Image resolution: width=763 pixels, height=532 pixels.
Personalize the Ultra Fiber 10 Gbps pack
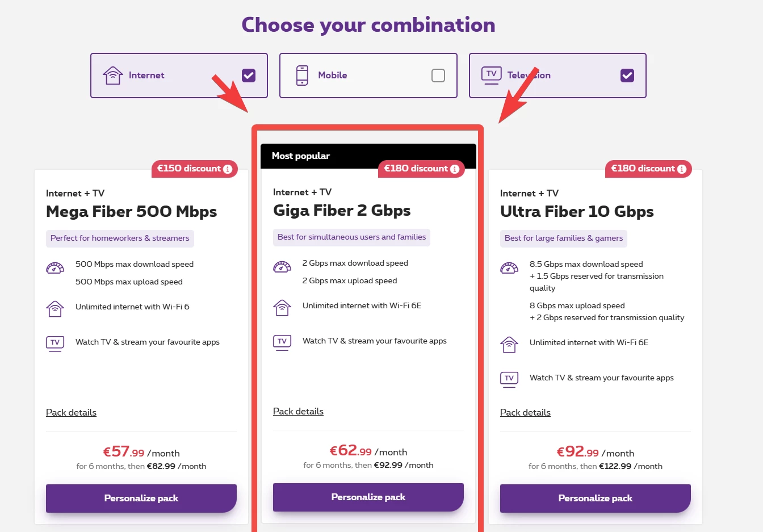(x=596, y=498)
